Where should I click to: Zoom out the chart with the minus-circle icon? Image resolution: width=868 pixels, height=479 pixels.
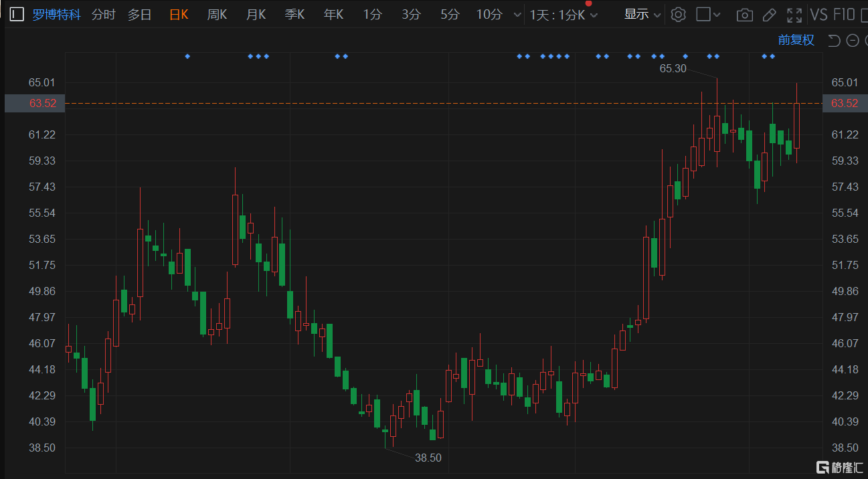tap(853, 41)
